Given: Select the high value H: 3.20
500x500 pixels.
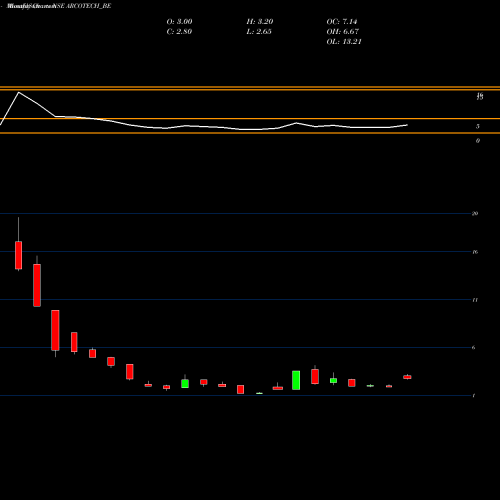Looking at the screenshot, I should pyautogui.click(x=260, y=22).
